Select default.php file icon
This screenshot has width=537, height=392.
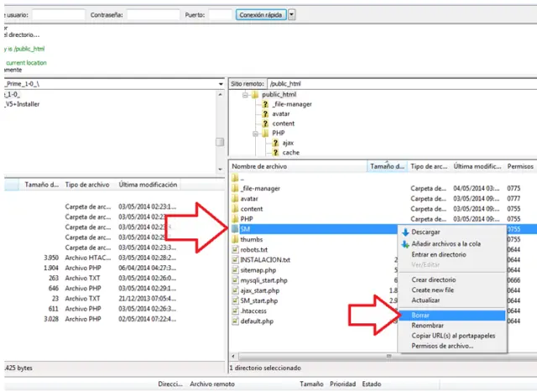tap(235, 321)
